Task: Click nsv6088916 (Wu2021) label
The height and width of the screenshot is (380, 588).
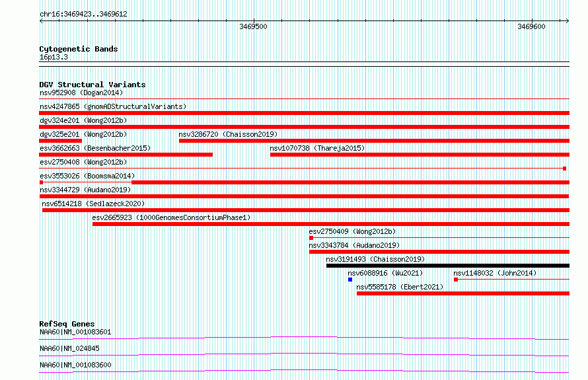Action: point(385,273)
